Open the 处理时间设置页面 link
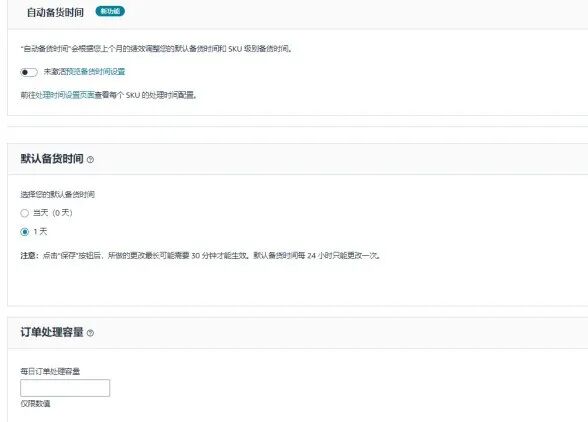Viewport: 588px width, 422px height. pyautogui.click(x=65, y=95)
